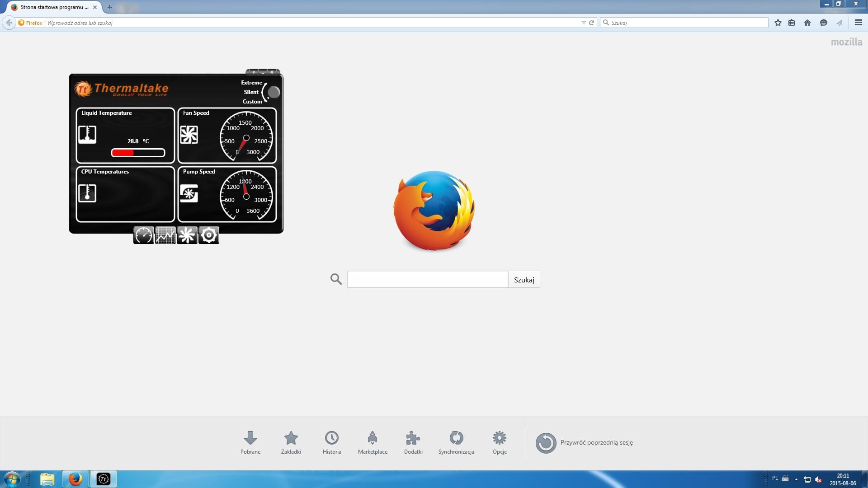Focus the Firefox address bar
This screenshot has height=488, width=868.
pos(312,23)
